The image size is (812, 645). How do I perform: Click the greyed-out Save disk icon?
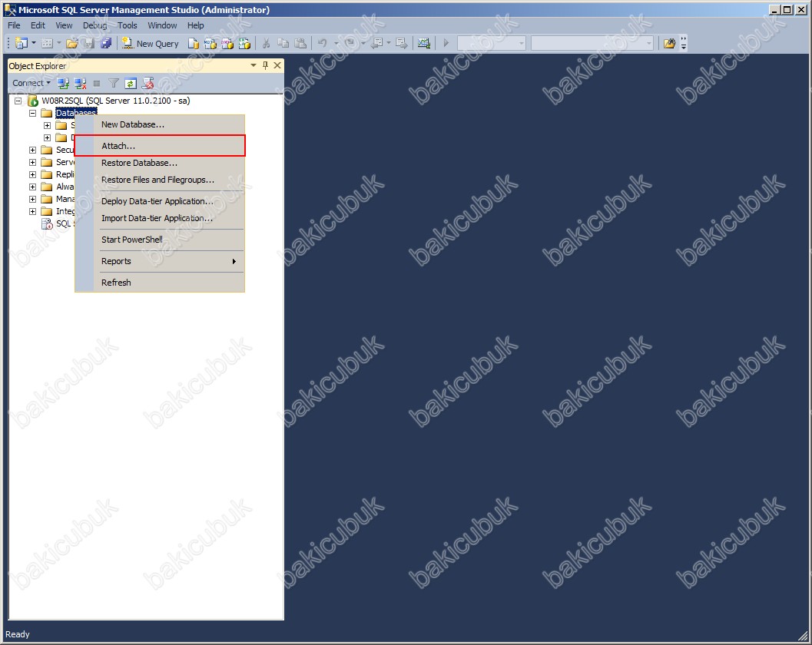90,44
